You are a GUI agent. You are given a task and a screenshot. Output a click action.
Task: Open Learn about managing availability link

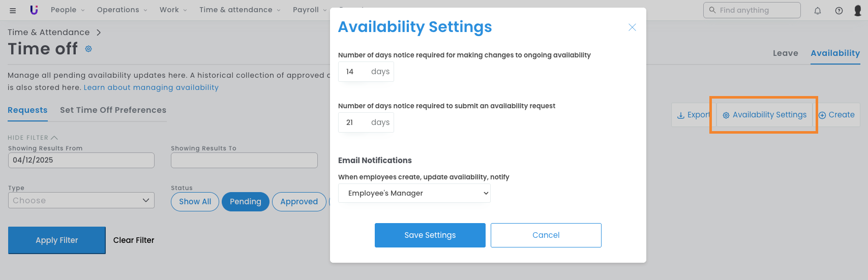(x=151, y=87)
